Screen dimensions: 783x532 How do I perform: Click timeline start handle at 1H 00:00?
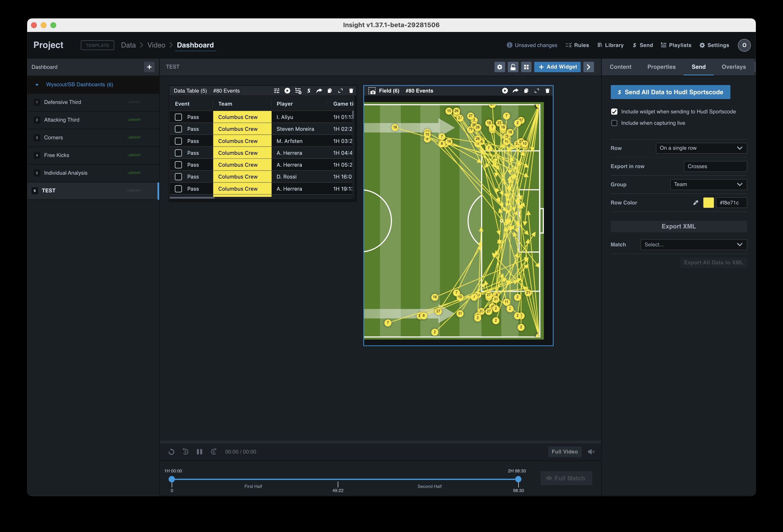pyautogui.click(x=172, y=479)
